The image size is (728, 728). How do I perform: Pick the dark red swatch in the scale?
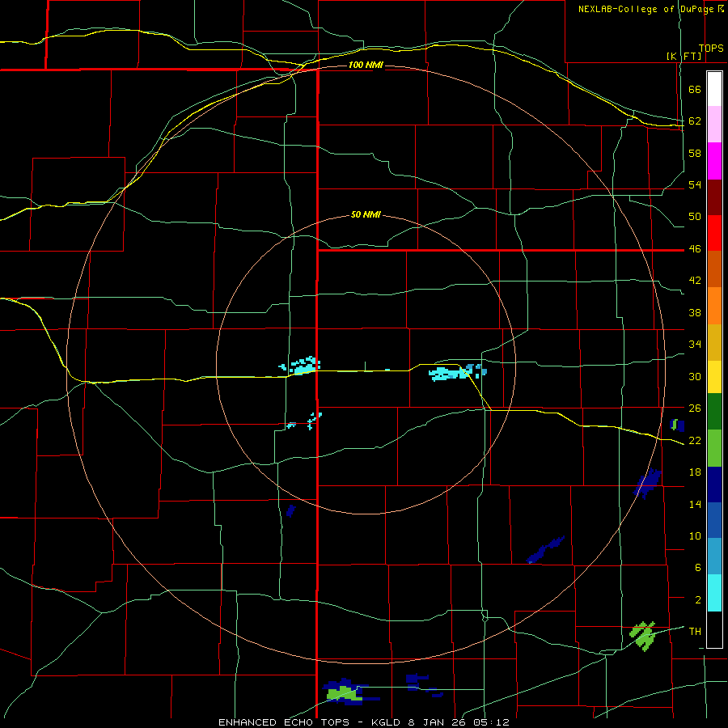[714, 197]
